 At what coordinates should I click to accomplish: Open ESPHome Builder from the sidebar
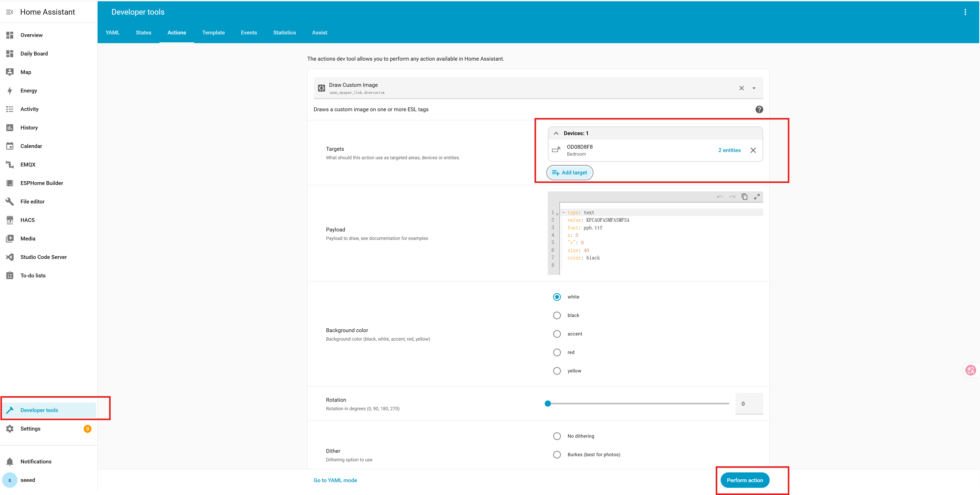[41, 183]
